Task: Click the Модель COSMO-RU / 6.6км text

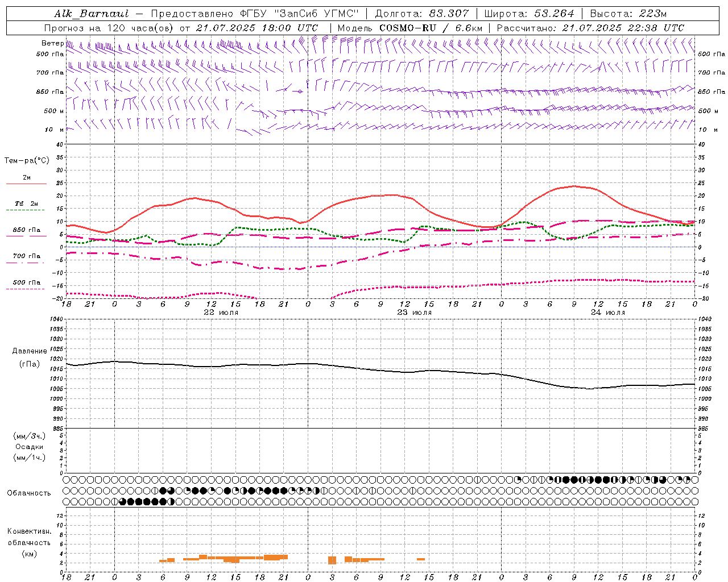Action: point(410,28)
